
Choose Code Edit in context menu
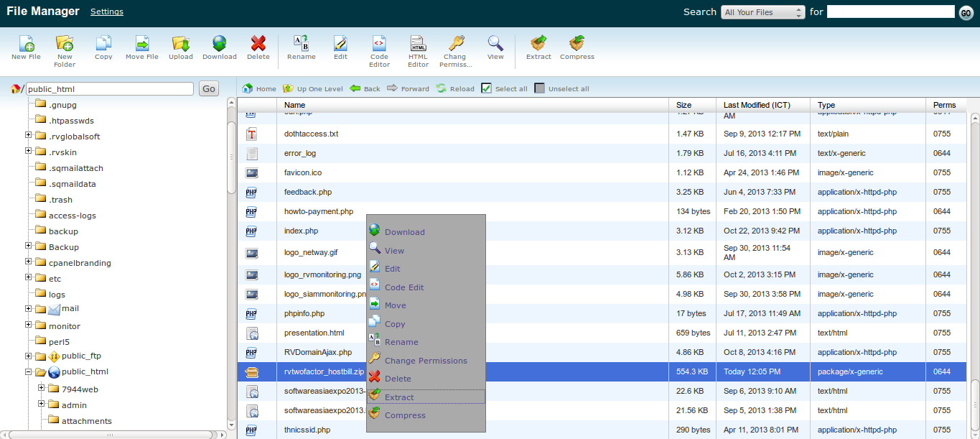[x=404, y=287]
